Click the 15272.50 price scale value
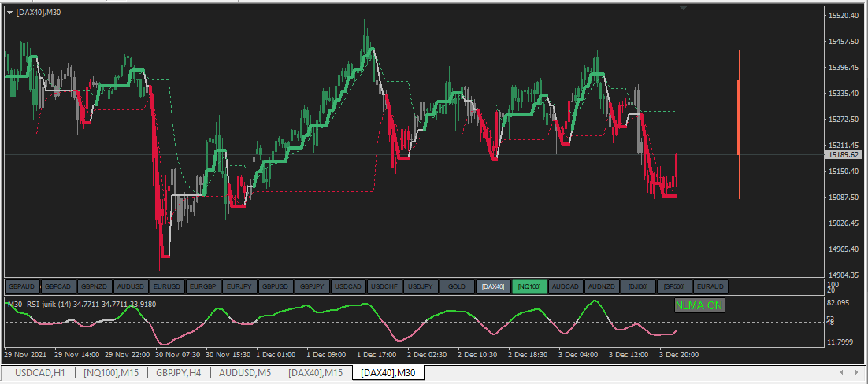Image resolution: width=868 pixels, height=384 pixels. (844, 119)
